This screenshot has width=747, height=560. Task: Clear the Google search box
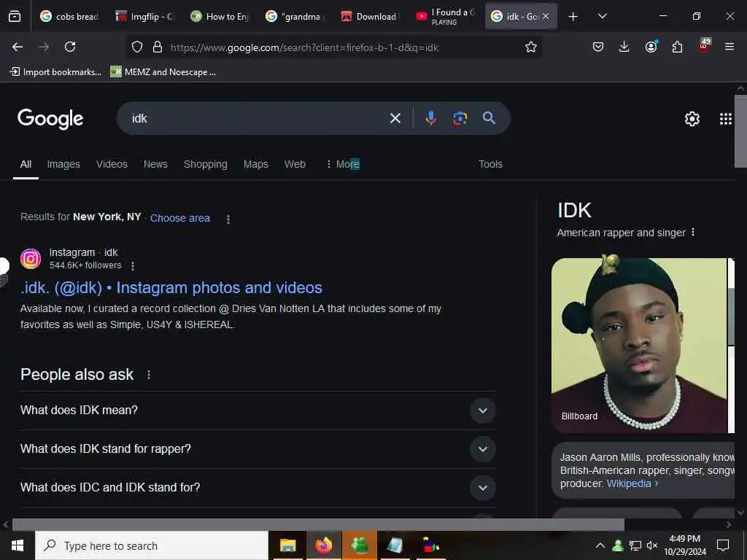(395, 118)
